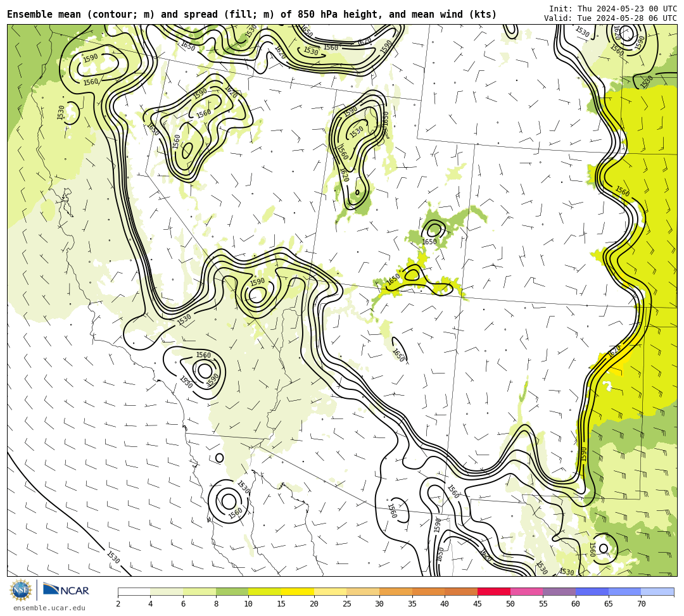Click the yellow-green 10–15 colorbar swatch
This screenshot has width=684, height=616.
coord(265,591)
